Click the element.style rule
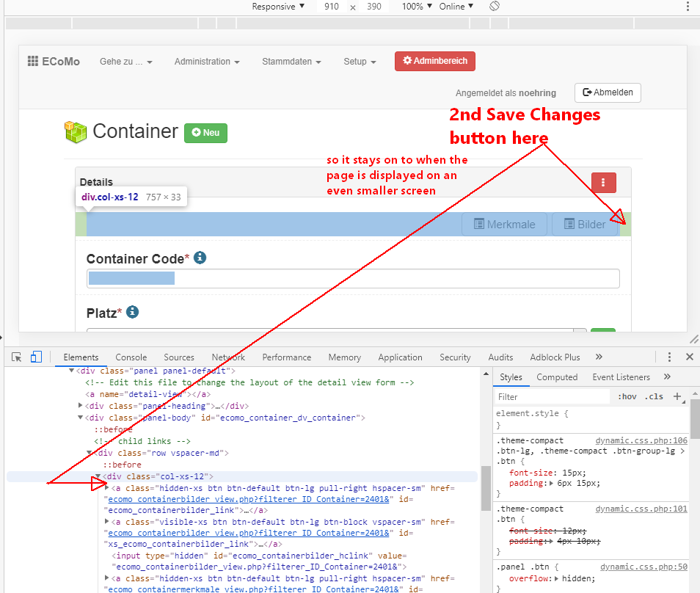Screen dimensions: 700x593 [532, 413]
